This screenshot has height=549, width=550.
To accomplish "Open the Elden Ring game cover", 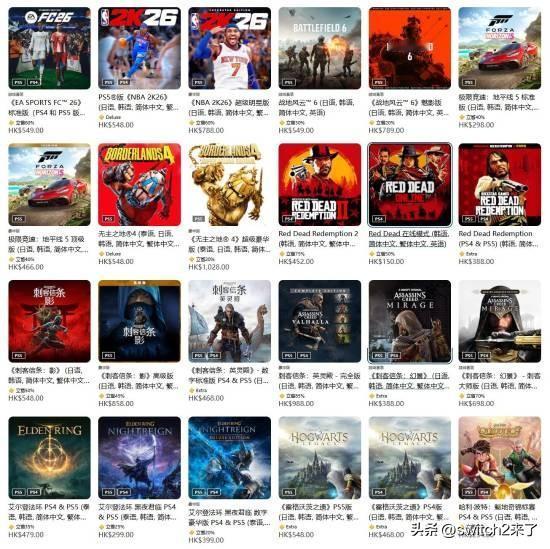I will click(x=49, y=457).
